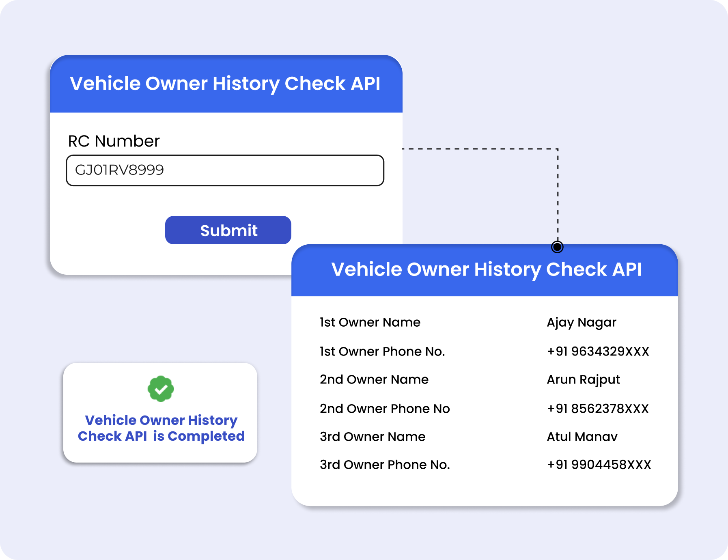Viewport: 728px width, 560px height.
Task: Click the green verified checkmark badge
Action: click(161, 389)
